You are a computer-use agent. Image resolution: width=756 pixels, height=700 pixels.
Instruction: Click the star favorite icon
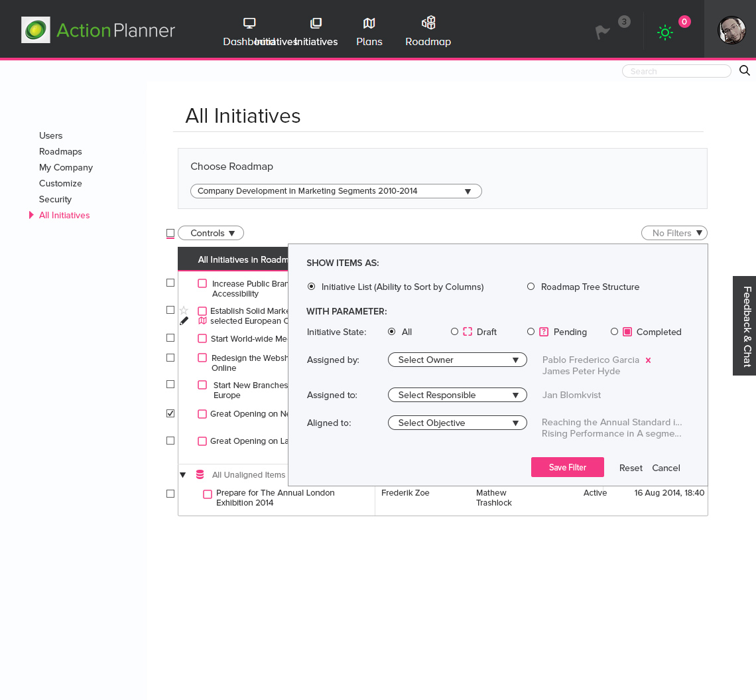click(184, 310)
